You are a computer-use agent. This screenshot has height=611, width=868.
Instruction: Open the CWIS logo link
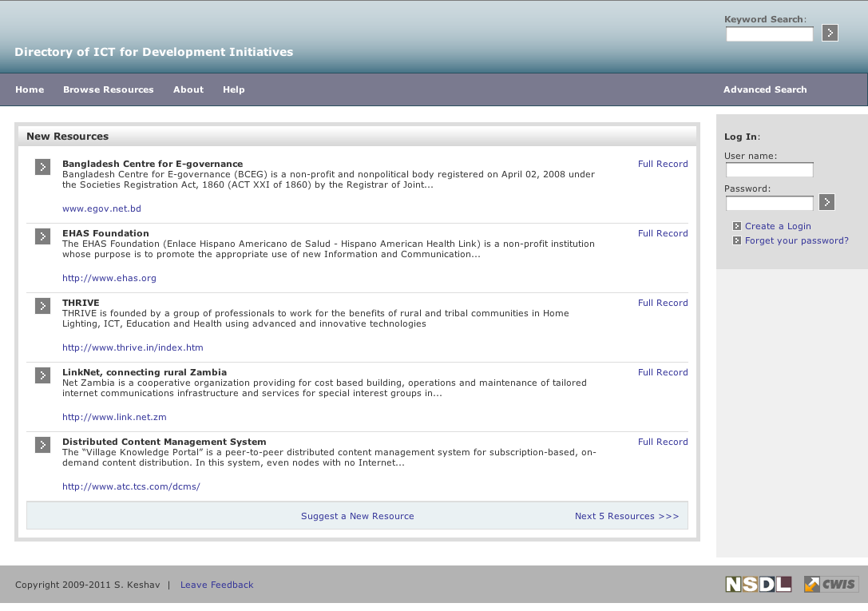(x=830, y=585)
